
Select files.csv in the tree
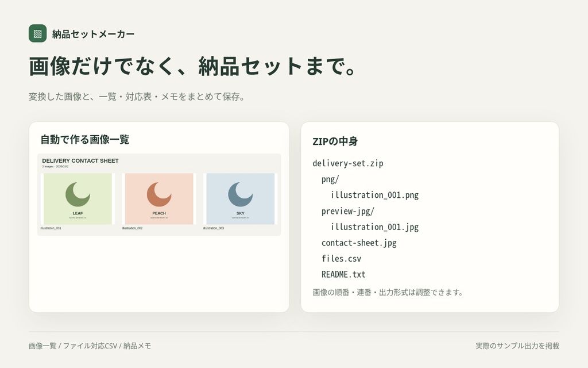tap(341, 259)
